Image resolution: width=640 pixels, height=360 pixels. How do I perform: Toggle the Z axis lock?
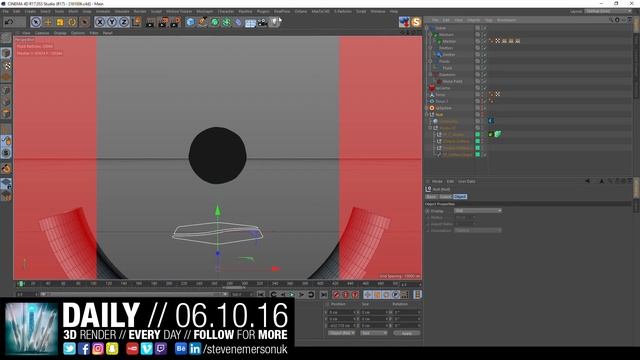pos(124,22)
